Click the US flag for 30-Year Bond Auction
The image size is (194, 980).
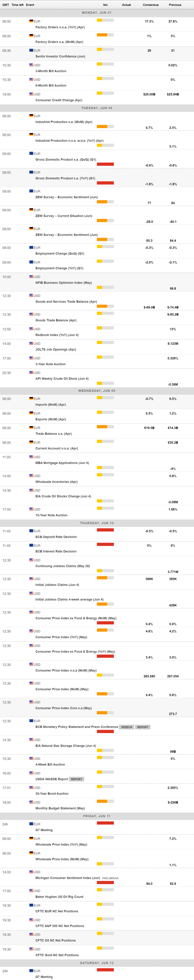31,787
